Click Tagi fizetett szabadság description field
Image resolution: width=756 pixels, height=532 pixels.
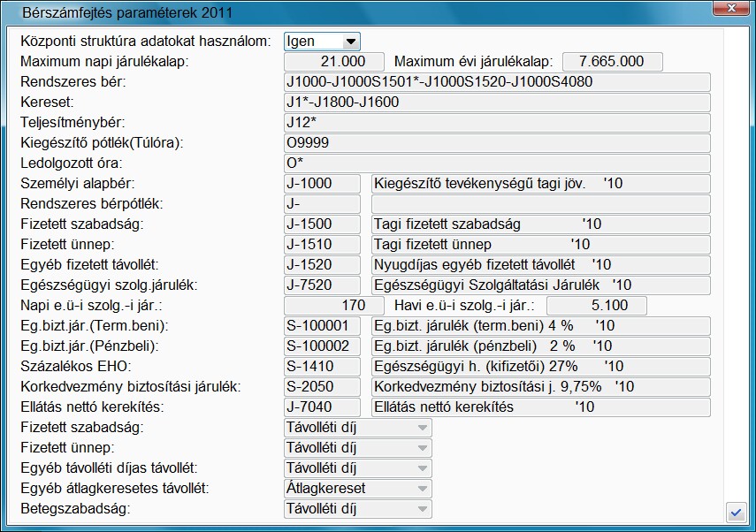pyautogui.click(x=541, y=224)
